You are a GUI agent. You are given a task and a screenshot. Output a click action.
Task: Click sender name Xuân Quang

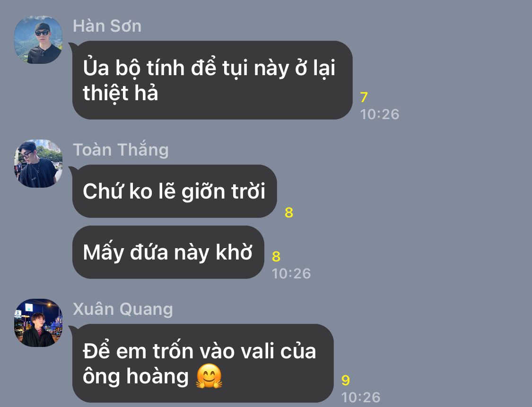(x=123, y=309)
